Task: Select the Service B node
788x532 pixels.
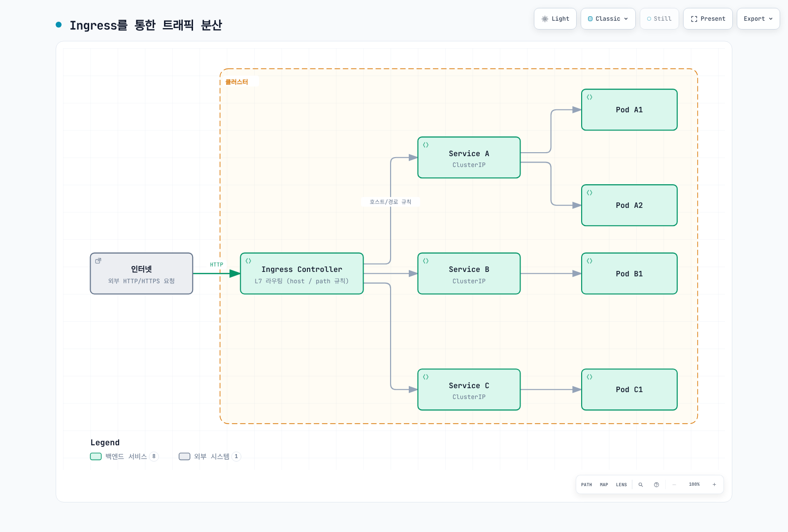Action: (x=469, y=273)
